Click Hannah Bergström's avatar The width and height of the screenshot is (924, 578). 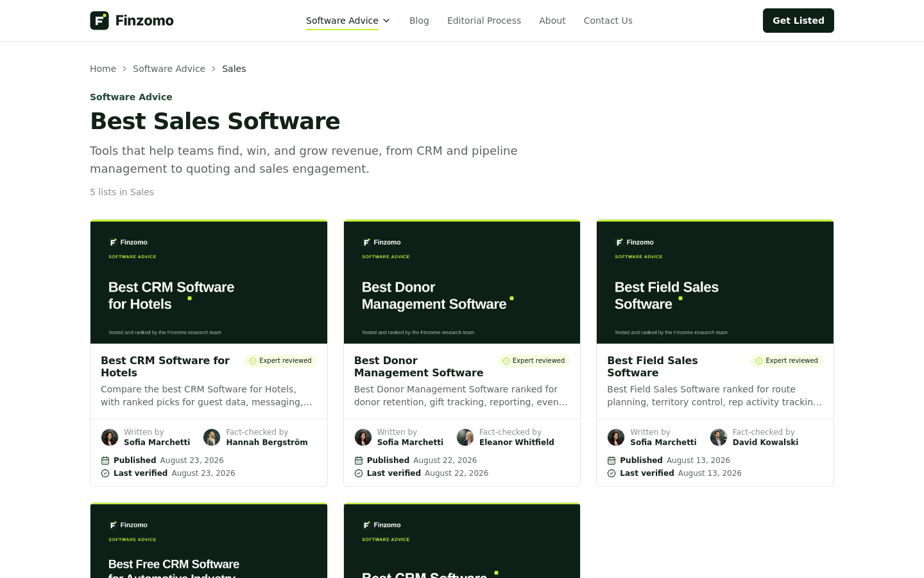[x=212, y=437]
